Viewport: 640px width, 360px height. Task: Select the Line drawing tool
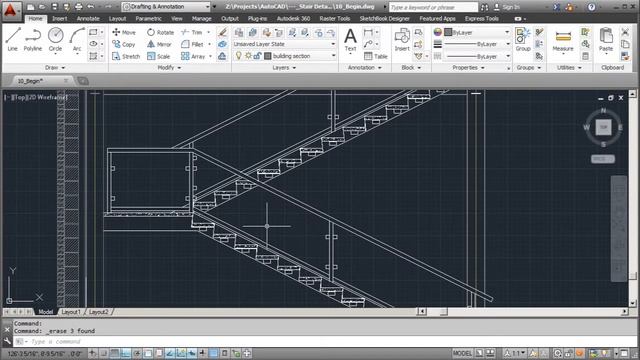click(x=13, y=40)
